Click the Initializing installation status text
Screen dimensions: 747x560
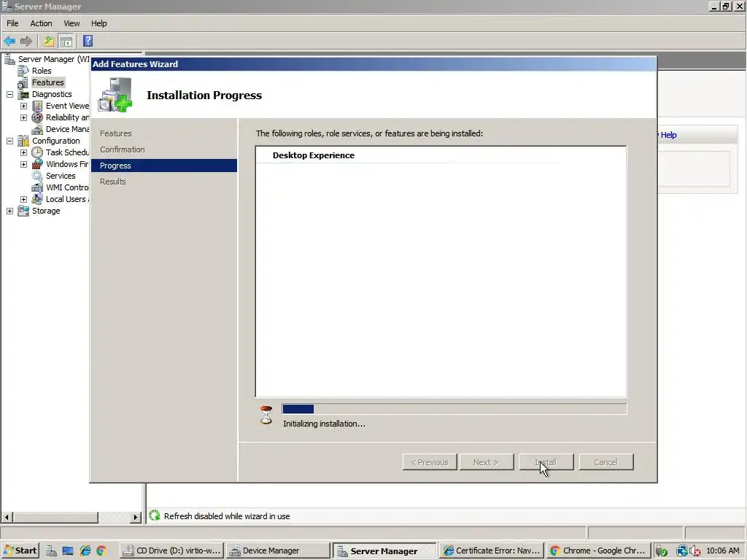324,424
